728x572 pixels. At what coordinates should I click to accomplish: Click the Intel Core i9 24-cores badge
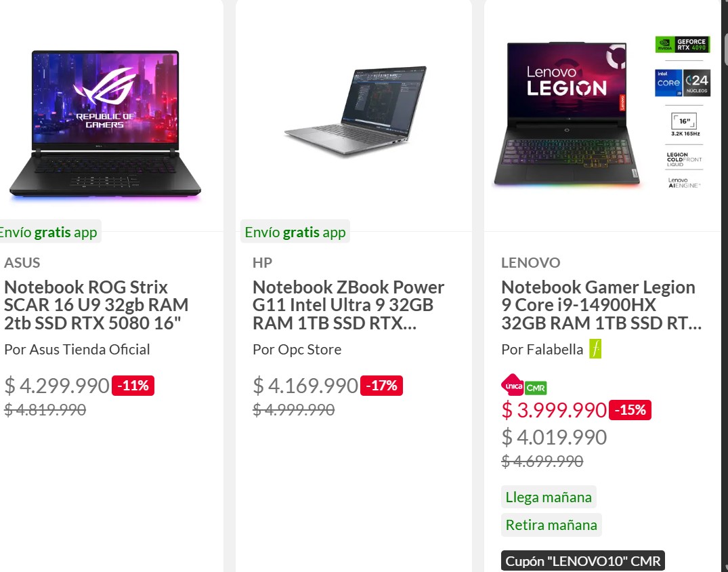(x=683, y=83)
